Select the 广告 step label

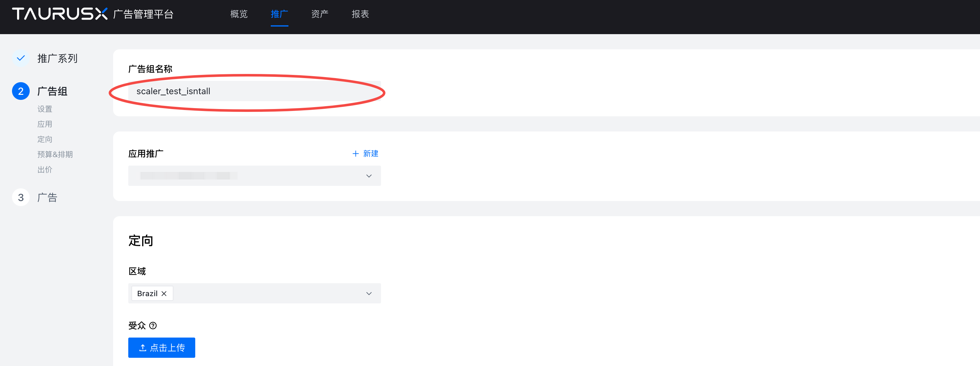(47, 198)
